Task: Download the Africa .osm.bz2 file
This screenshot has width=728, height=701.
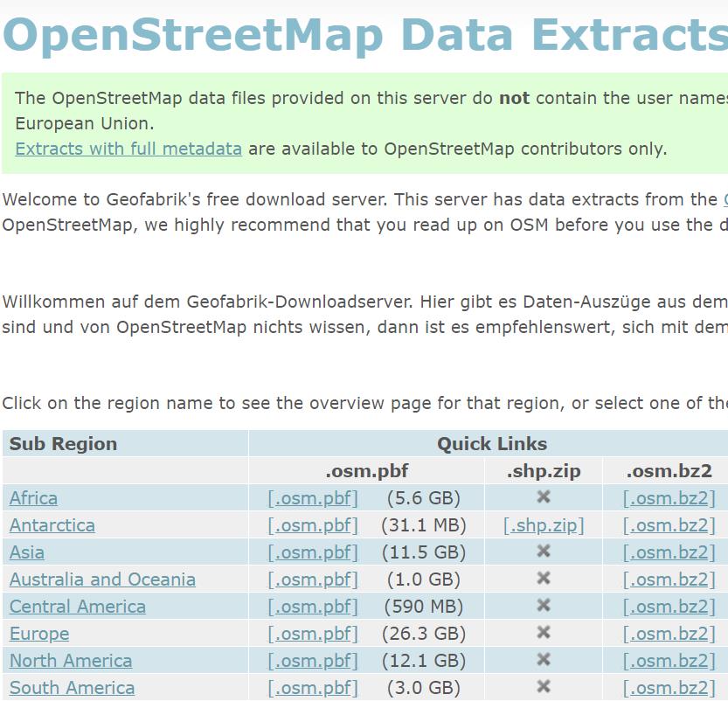Action: 669,498
